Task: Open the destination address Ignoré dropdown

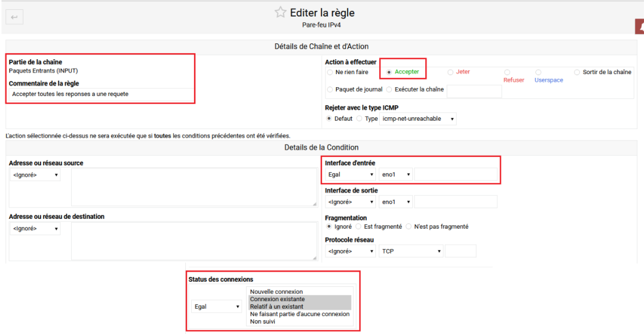Action: point(35,228)
